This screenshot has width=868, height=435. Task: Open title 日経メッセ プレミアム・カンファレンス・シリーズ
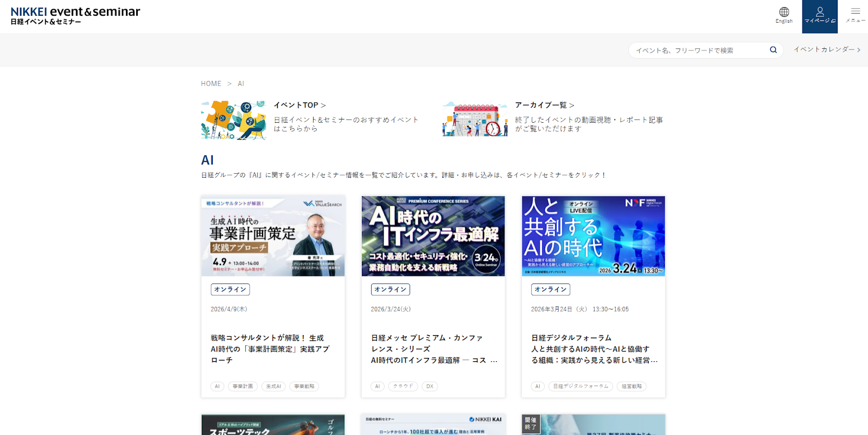tap(434, 349)
